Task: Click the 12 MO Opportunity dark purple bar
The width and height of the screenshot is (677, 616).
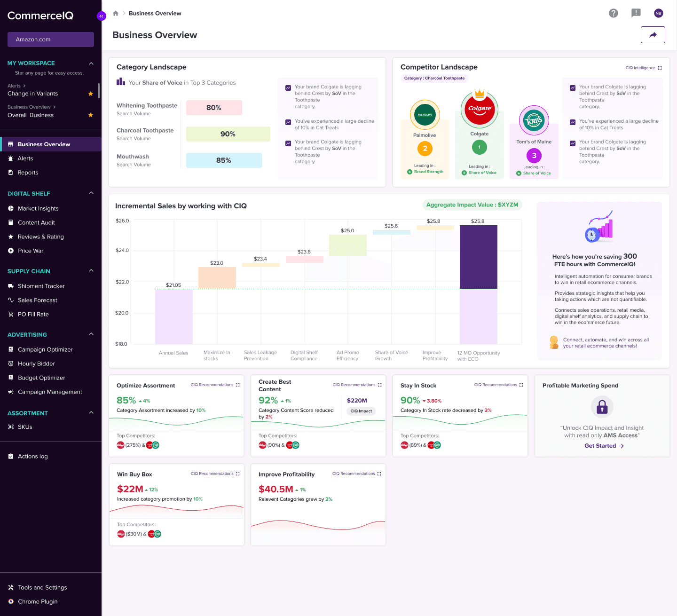Action: point(479,257)
